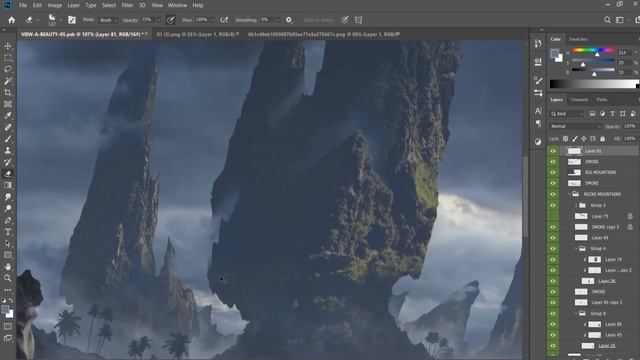This screenshot has width=640, height=360.
Task: Select the Rectangle shape tool
Action: (8, 255)
